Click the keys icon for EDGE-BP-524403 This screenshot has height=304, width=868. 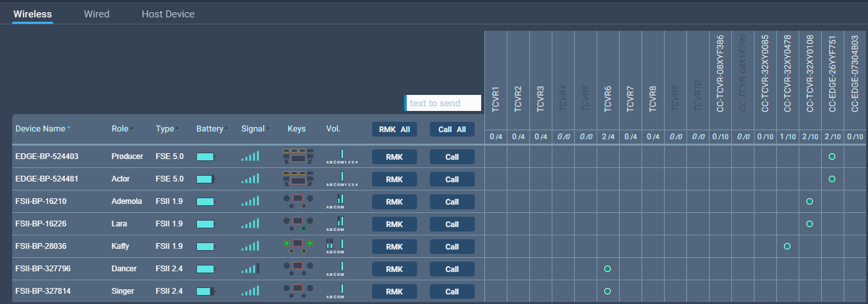[x=297, y=157]
